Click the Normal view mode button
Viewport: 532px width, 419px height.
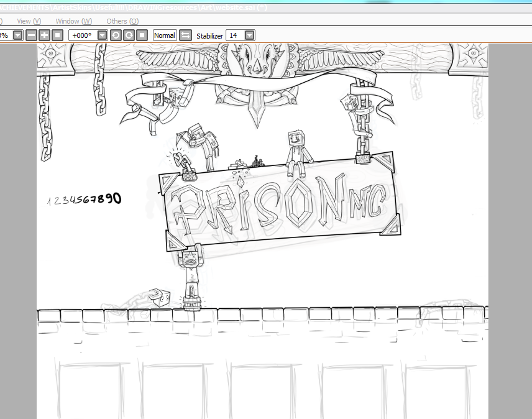pyautogui.click(x=165, y=35)
